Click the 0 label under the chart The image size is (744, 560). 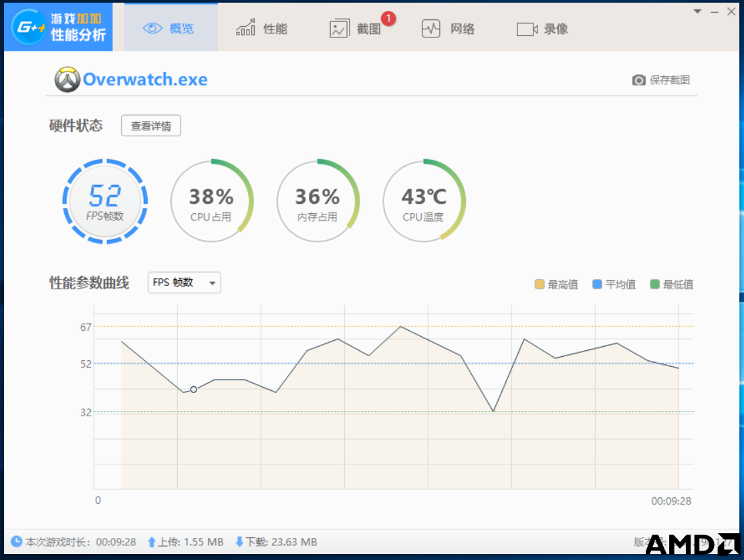[98, 501]
